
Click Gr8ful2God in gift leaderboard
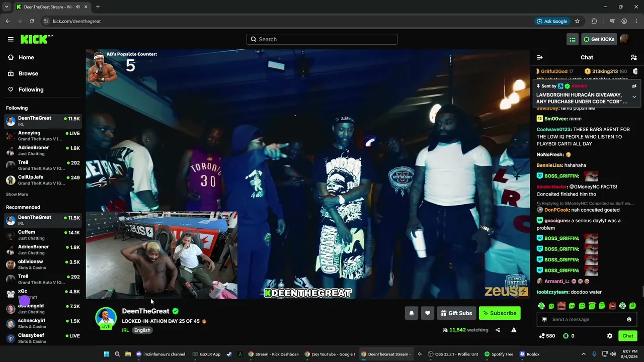pos(554,71)
